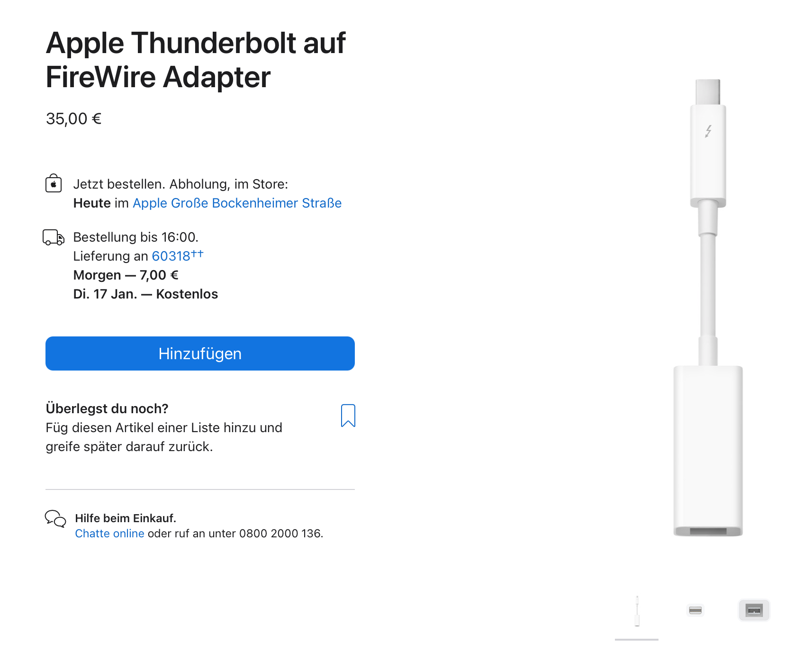
Task: Click the Di. 17 Jan. — Kostenlos delivery line
Action: click(145, 294)
